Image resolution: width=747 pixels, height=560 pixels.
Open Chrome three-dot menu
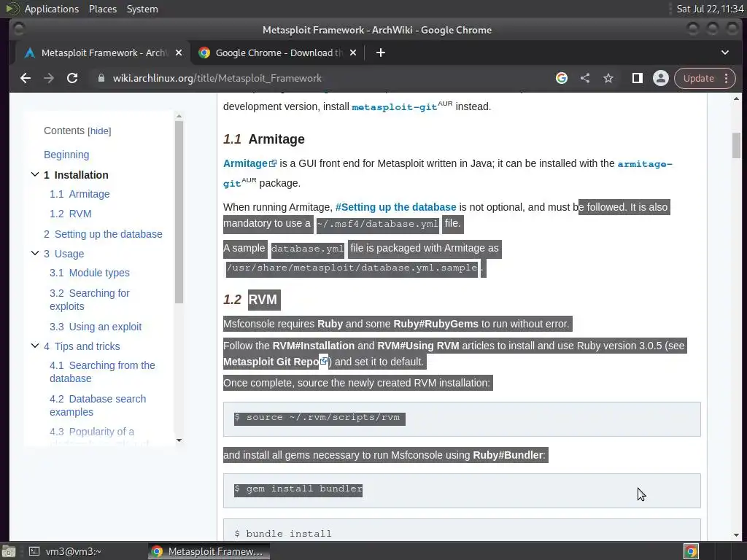pos(726,78)
